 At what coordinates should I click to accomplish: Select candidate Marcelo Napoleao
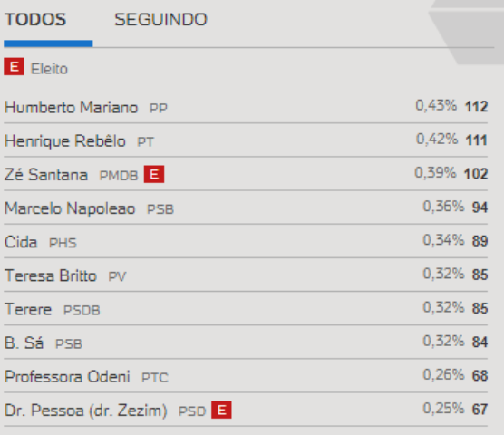point(246,208)
